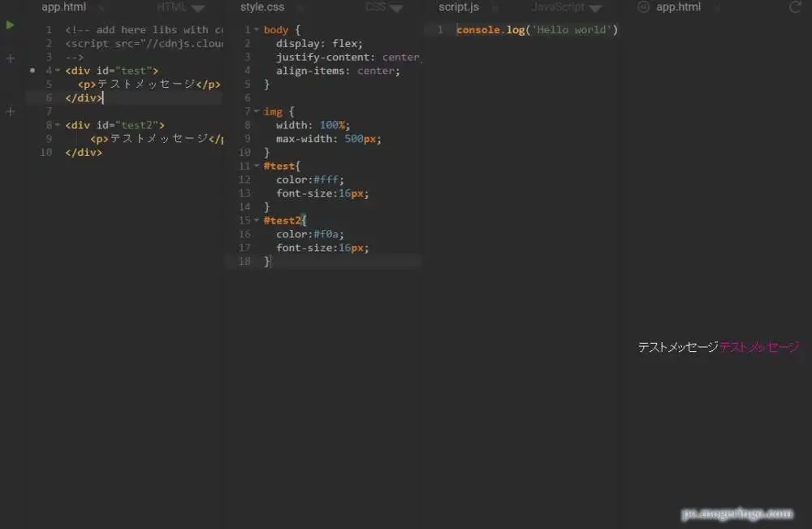Run the project with the green play icon

[10, 25]
